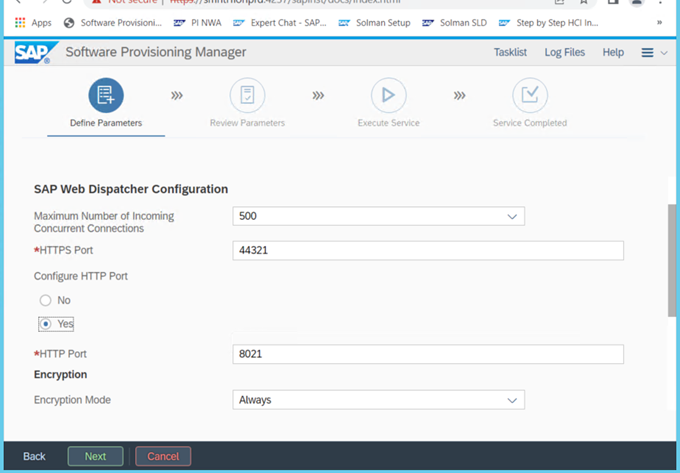Open the Software Provisioni... bookmark

[x=113, y=23]
